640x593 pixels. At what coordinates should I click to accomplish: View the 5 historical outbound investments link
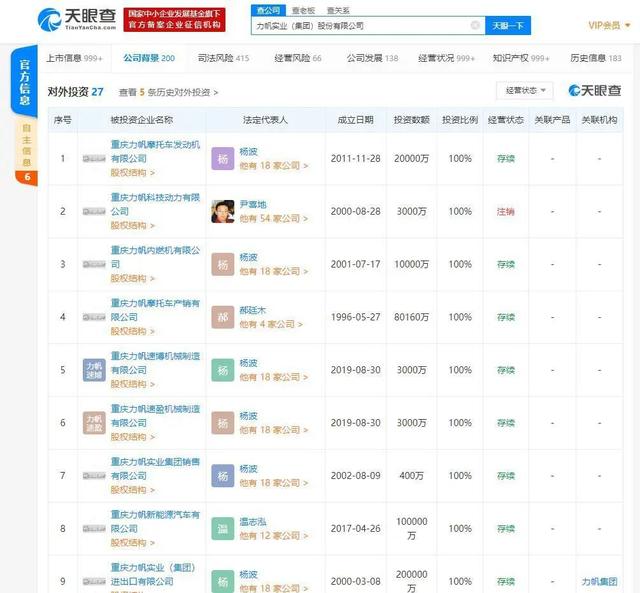coord(168,92)
